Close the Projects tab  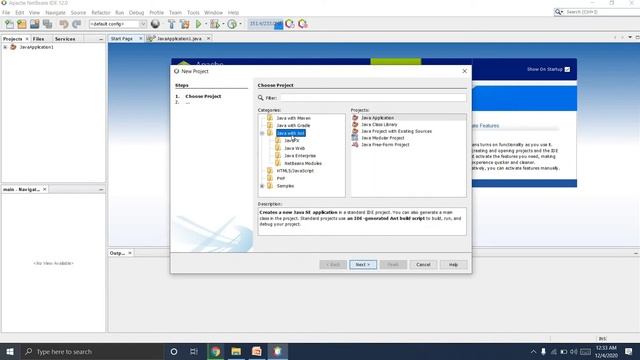(27, 39)
